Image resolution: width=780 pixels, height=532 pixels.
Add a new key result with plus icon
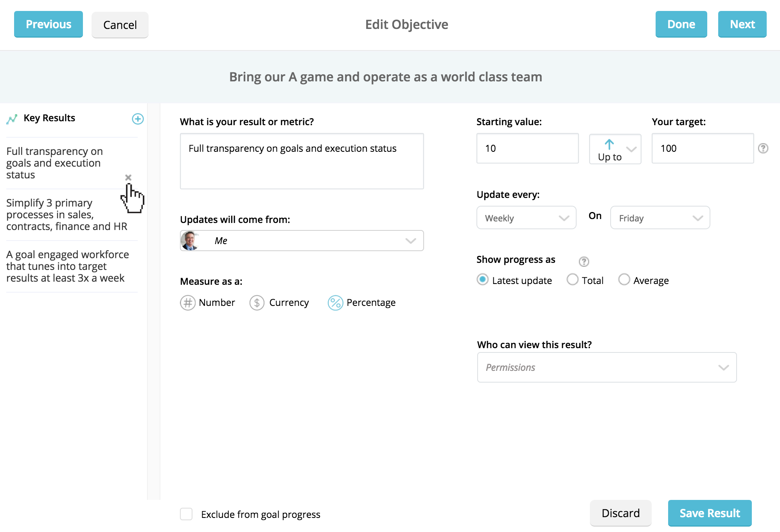click(x=138, y=119)
